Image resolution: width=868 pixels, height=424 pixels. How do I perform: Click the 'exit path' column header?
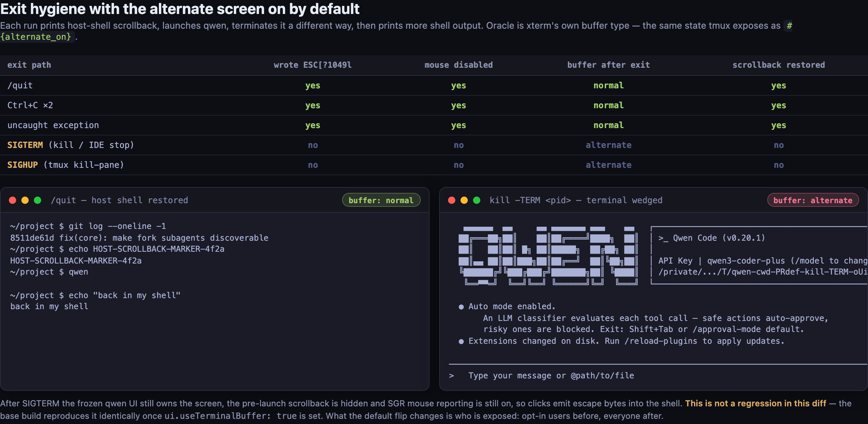click(x=29, y=65)
